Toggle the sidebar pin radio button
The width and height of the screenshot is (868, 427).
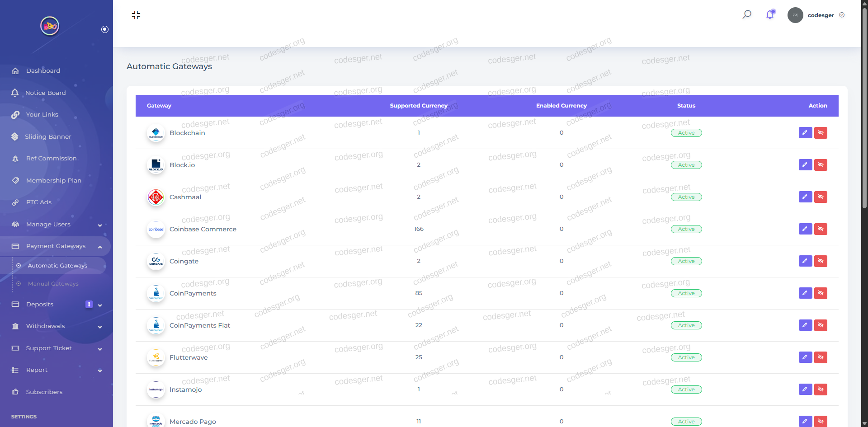click(105, 29)
